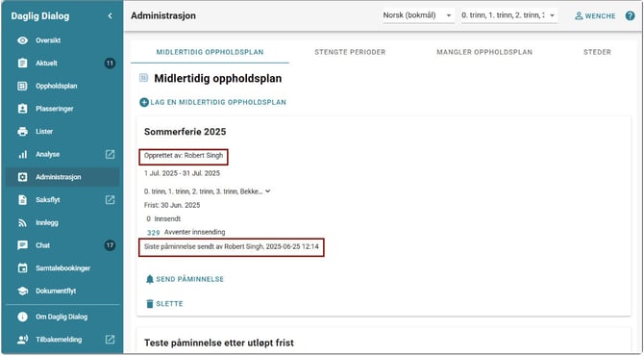Click the Innlegg feed icon

pos(23,223)
